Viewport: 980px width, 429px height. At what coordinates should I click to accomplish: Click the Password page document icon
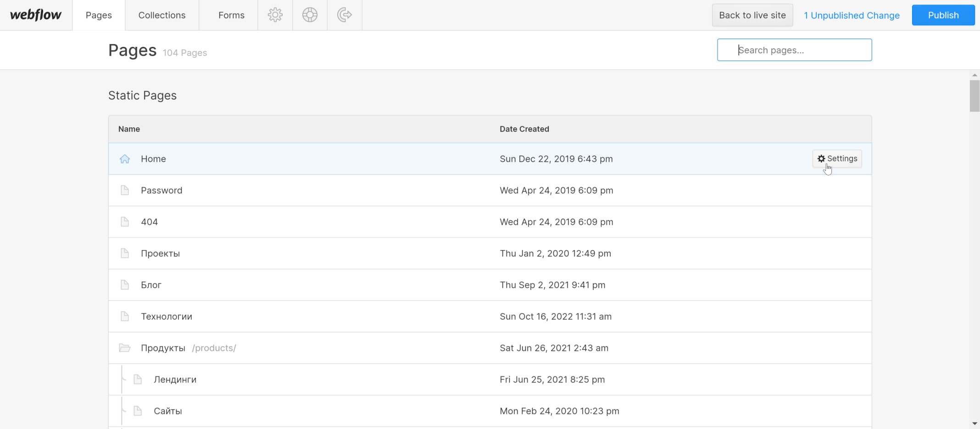tap(125, 190)
